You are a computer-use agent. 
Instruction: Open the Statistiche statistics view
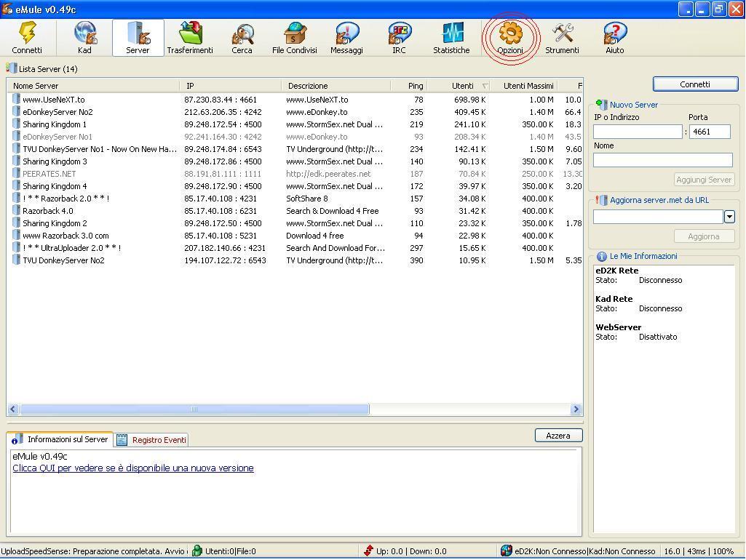(451, 38)
